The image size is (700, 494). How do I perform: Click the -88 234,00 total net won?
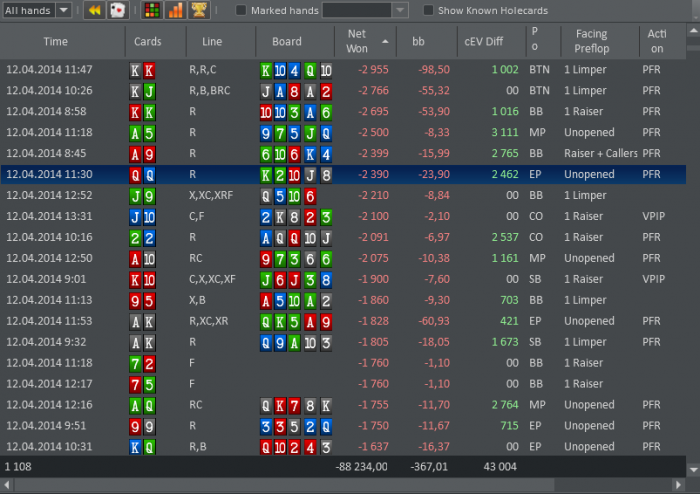361,467
